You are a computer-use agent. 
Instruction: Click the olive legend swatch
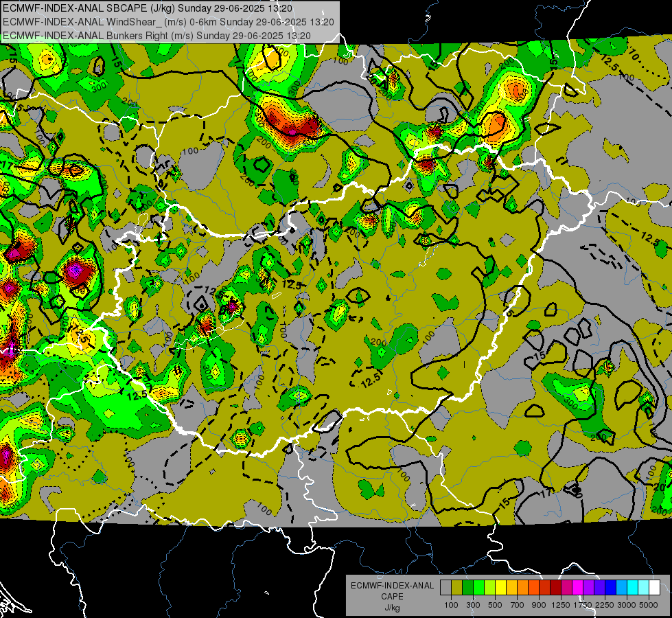pos(457,588)
